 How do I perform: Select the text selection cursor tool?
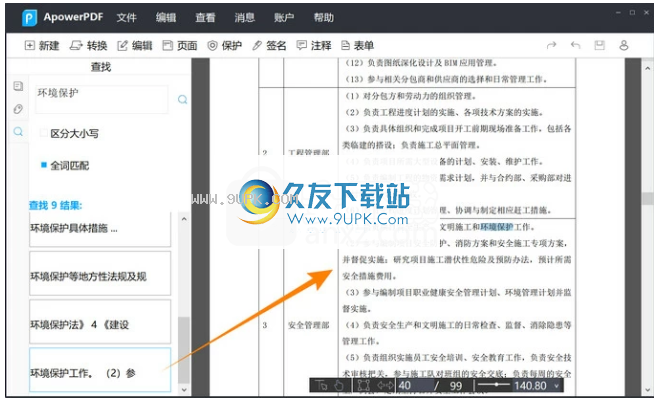tap(321, 386)
